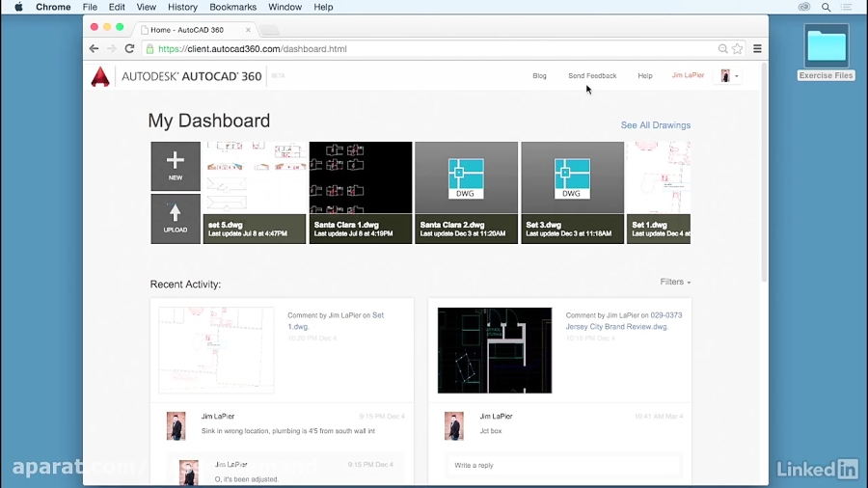Image resolution: width=868 pixels, height=488 pixels.
Task: Open the Edit menu
Action: point(117,7)
